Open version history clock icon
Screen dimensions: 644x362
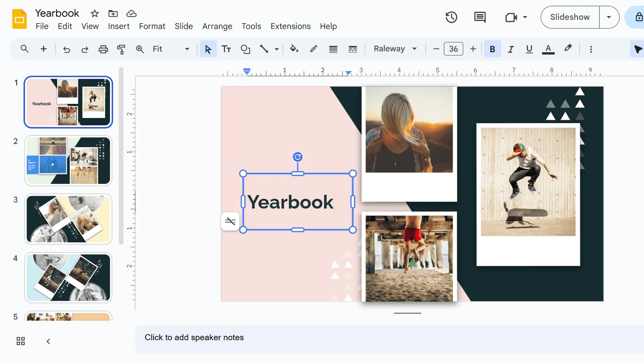coord(451,17)
